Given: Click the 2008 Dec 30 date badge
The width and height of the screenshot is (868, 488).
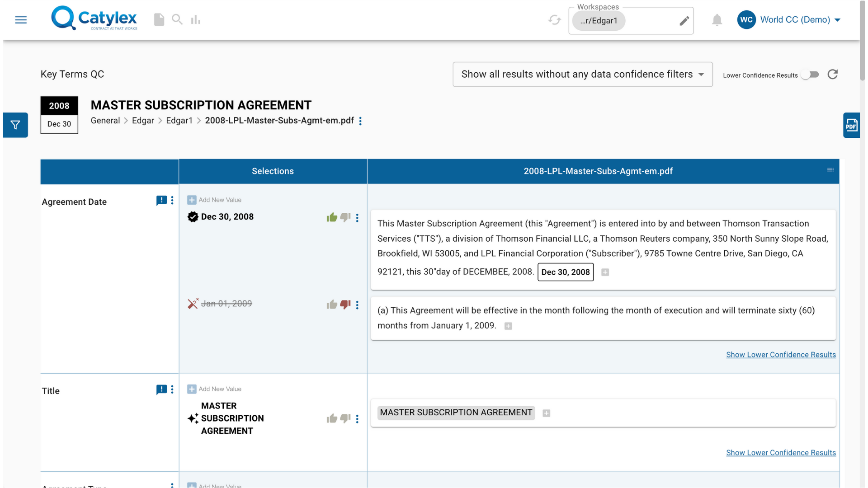Looking at the screenshot, I should [x=59, y=115].
